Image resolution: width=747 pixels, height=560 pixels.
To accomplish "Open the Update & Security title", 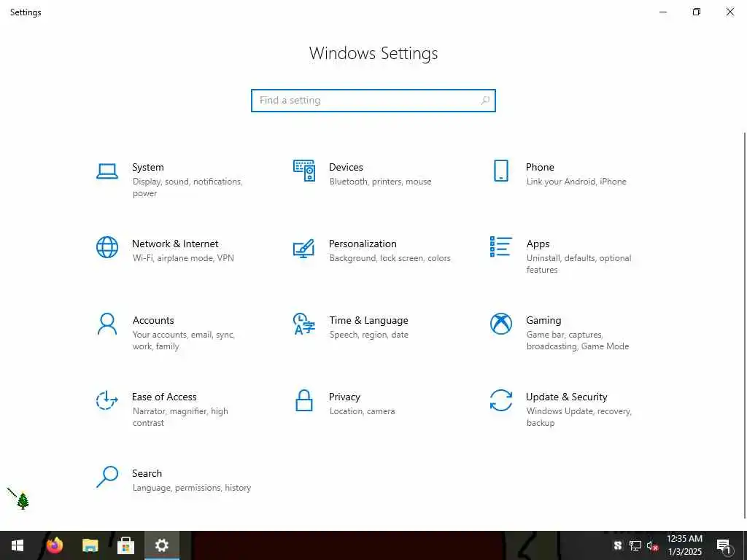I will pyautogui.click(x=566, y=397).
